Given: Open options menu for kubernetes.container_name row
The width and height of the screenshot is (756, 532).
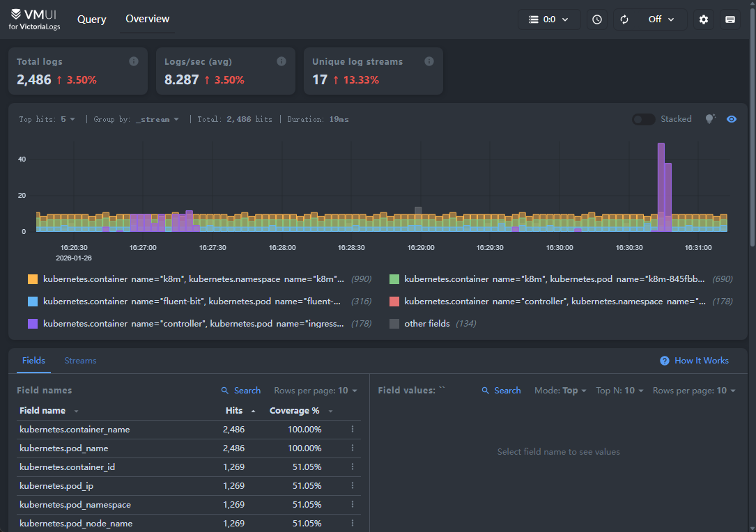Looking at the screenshot, I should click(x=353, y=430).
